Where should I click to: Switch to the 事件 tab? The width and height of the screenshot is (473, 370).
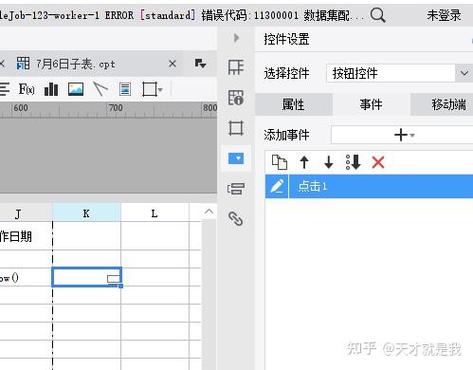371,104
